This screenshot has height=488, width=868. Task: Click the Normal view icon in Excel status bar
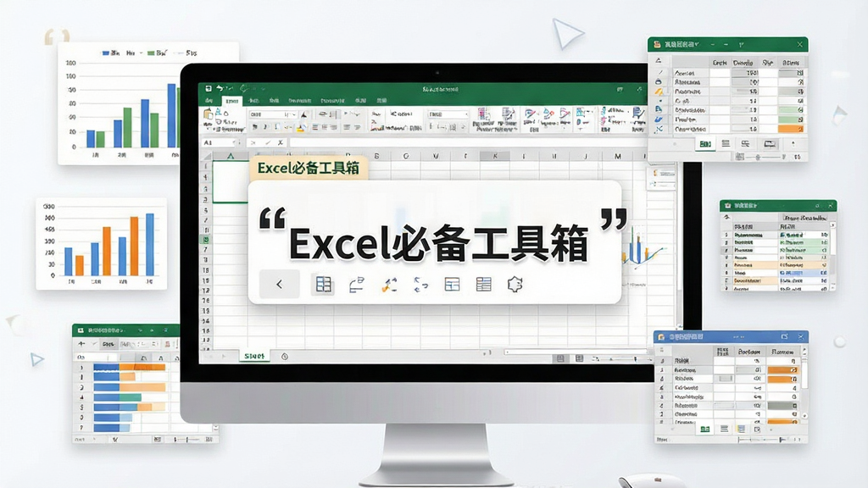[x=560, y=358]
